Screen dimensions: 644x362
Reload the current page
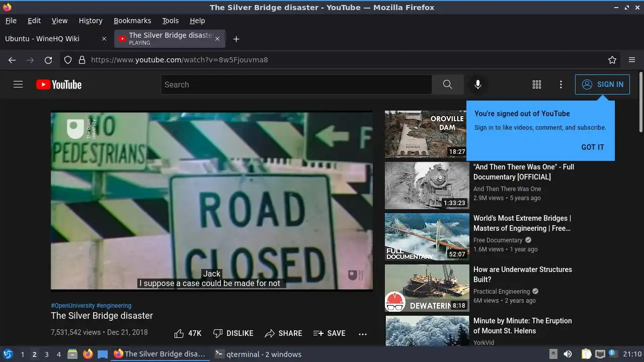pyautogui.click(x=48, y=60)
